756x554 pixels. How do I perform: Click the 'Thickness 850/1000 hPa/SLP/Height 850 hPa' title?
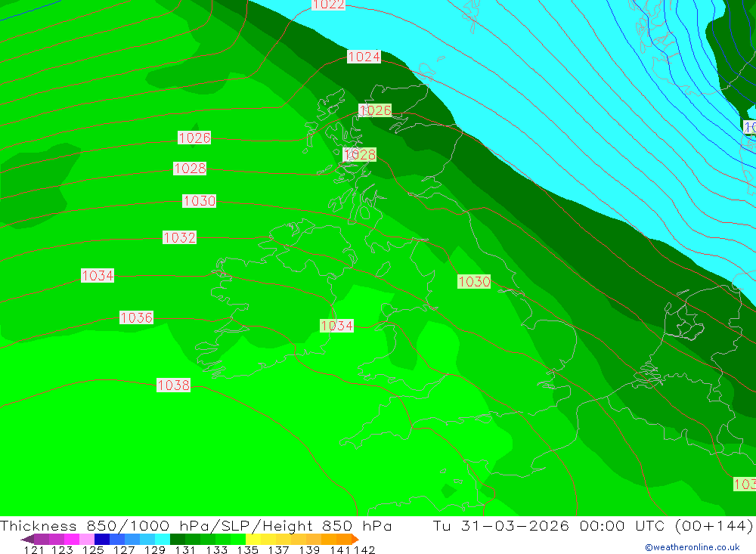click(196, 525)
